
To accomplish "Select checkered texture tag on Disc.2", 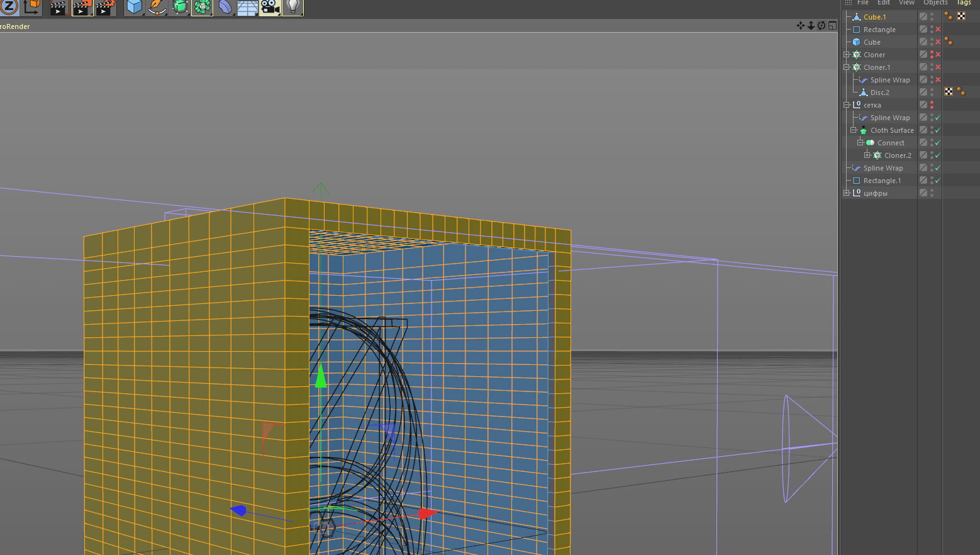I will click(x=949, y=92).
